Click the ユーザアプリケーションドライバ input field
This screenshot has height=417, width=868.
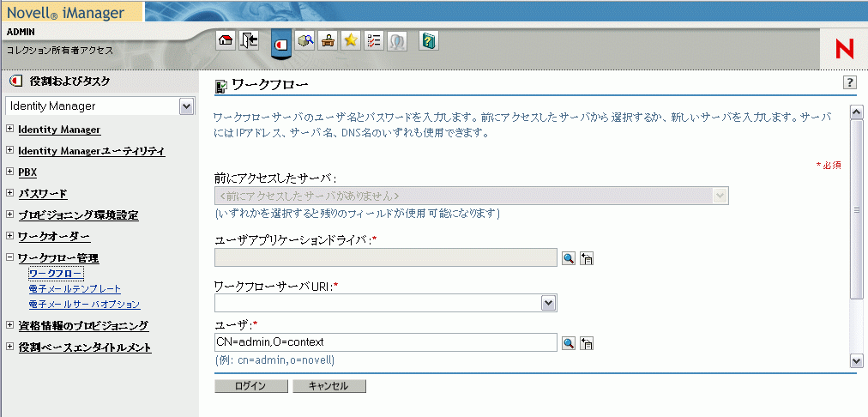[386, 257]
